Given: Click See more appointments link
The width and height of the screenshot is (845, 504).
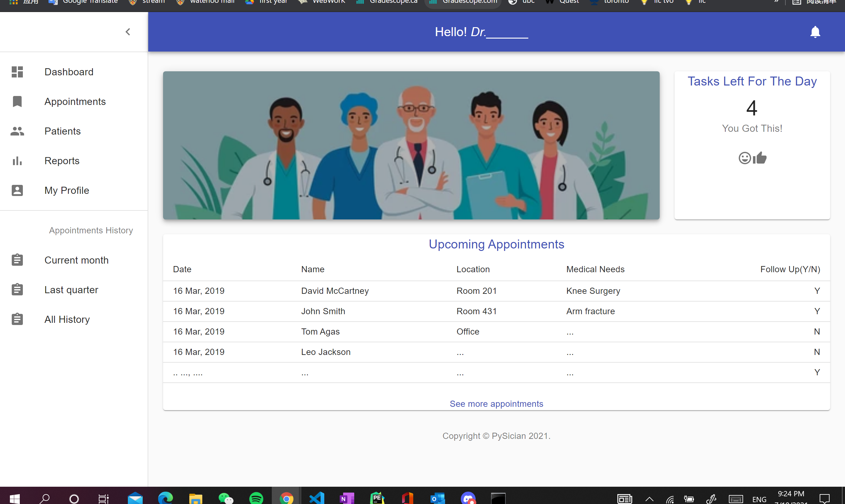Looking at the screenshot, I should point(496,403).
